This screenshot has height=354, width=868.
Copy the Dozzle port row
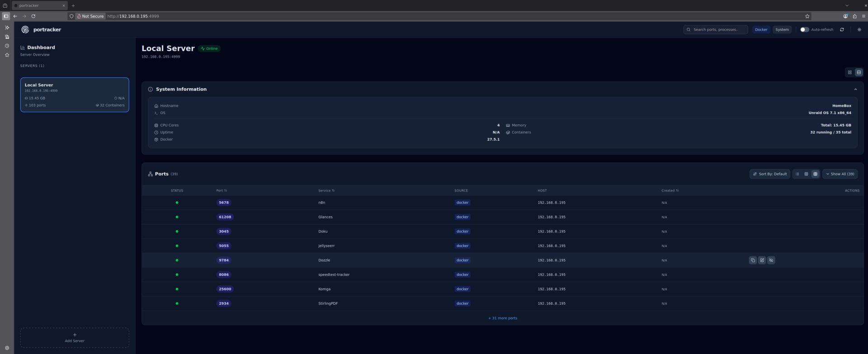tap(753, 260)
